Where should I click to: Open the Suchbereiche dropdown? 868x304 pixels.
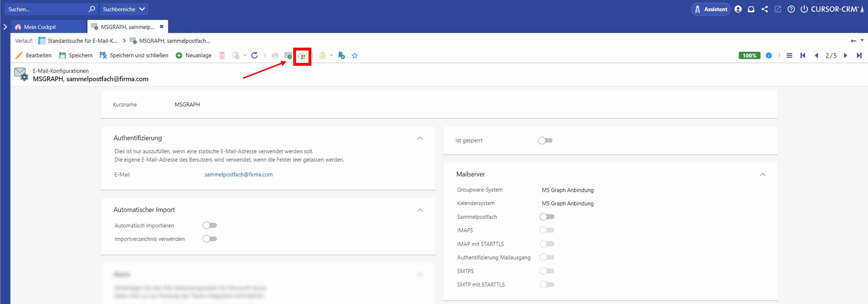tap(123, 9)
